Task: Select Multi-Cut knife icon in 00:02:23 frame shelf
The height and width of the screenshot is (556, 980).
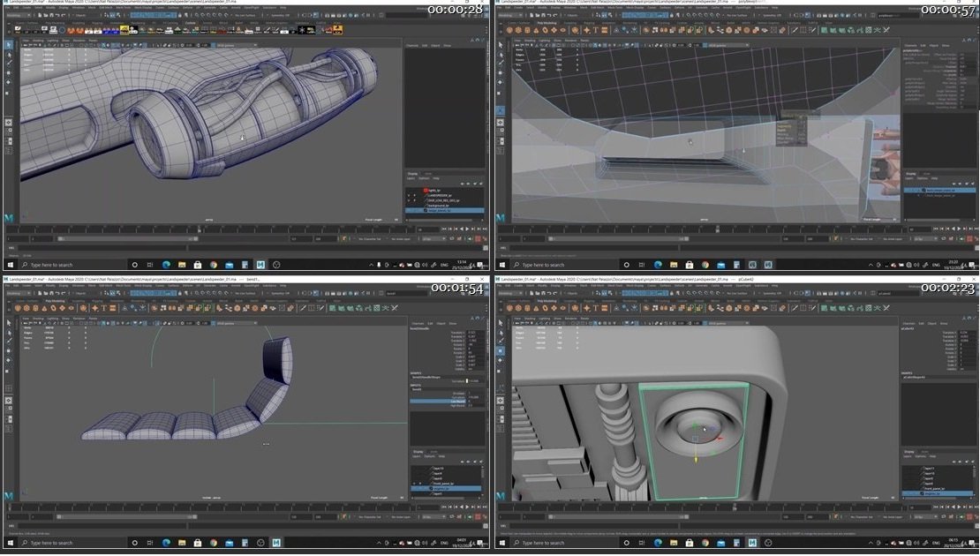Action: pos(795,308)
